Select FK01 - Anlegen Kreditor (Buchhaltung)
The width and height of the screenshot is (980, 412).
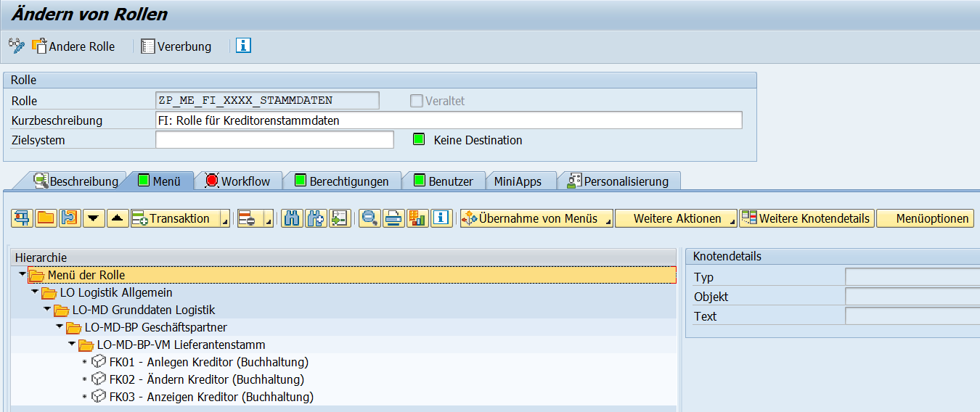click(x=209, y=362)
